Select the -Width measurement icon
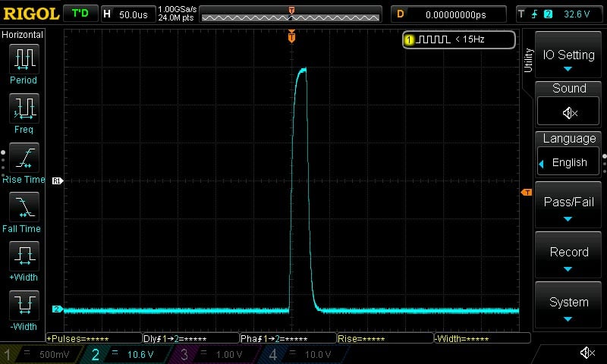The width and height of the screenshot is (607, 364). coord(24,305)
